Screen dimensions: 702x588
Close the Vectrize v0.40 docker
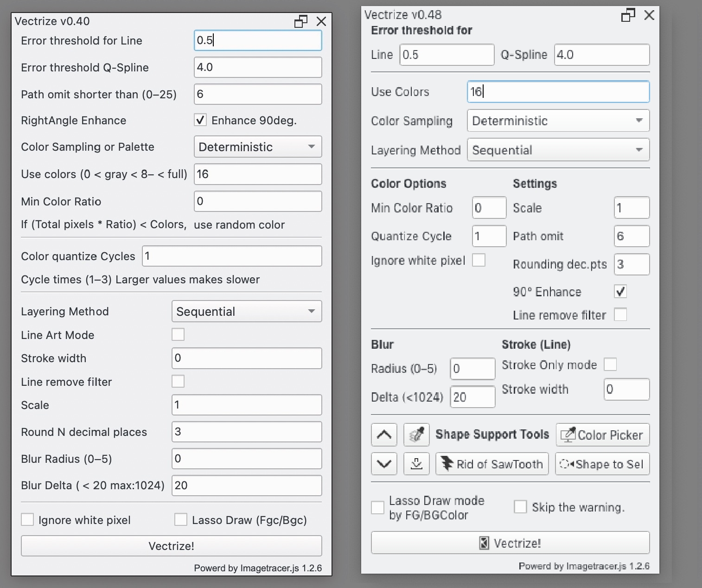(321, 21)
